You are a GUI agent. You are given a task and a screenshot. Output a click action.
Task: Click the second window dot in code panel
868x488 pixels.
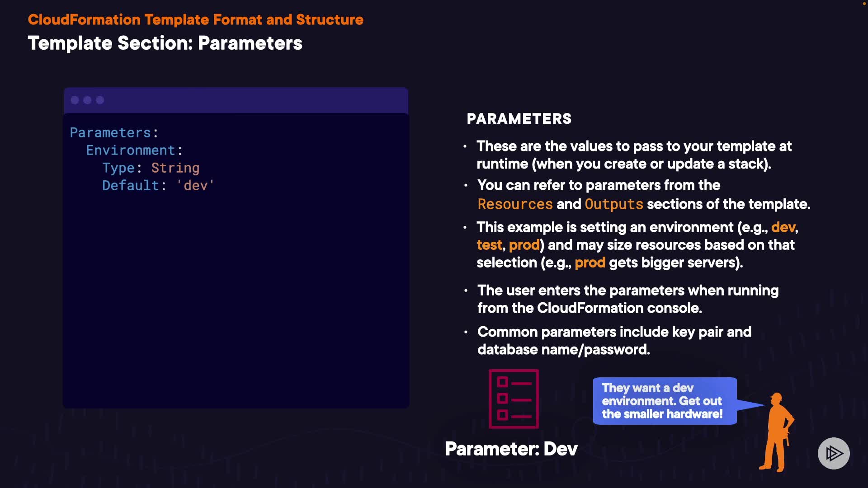tap(88, 100)
